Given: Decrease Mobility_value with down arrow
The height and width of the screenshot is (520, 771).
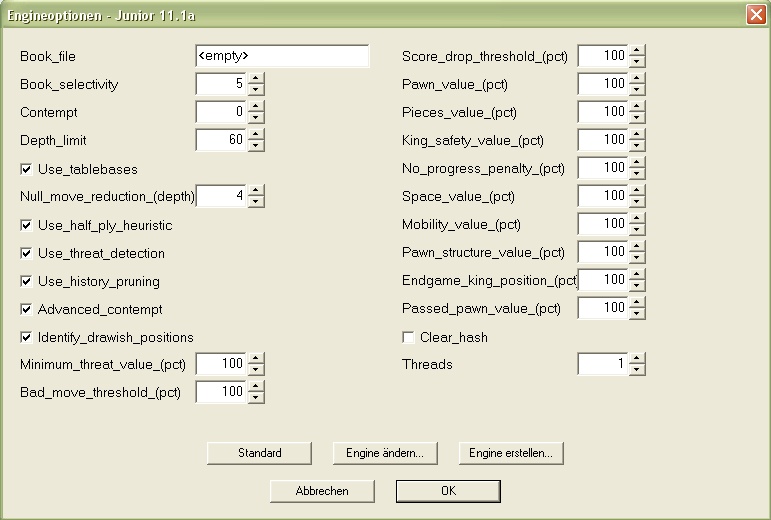Looking at the screenshot, I should (x=637, y=230).
